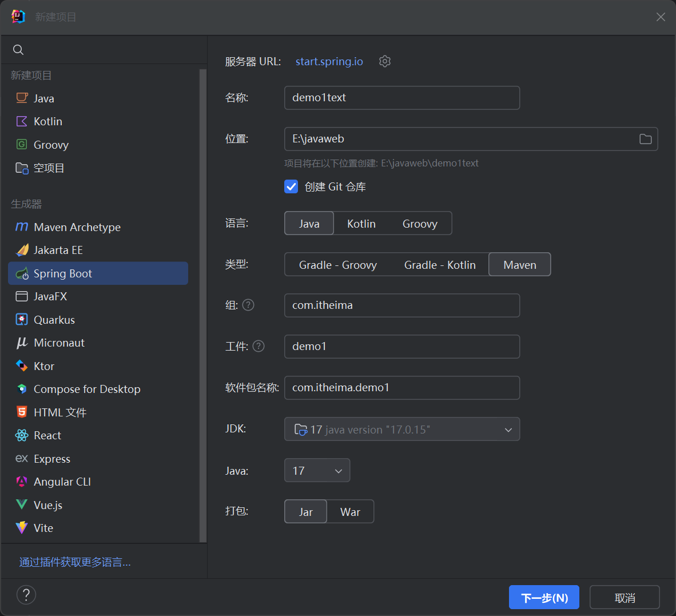Close the 新建项目 dialog

click(x=661, y=17)
